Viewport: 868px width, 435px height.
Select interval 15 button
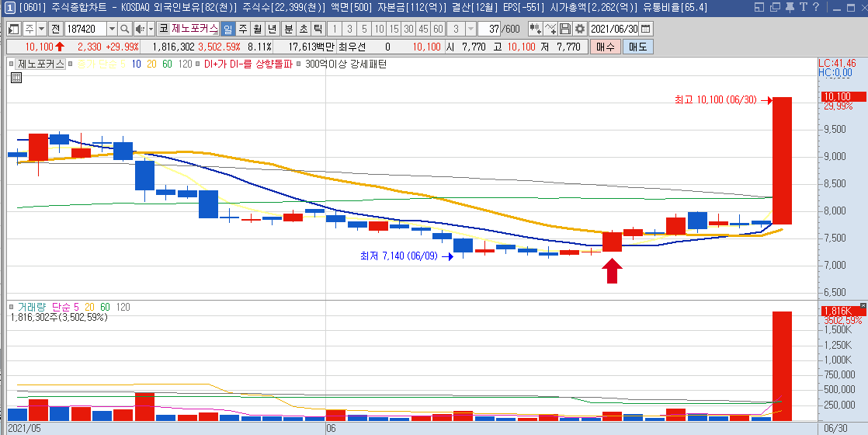[x=394, y=29]
